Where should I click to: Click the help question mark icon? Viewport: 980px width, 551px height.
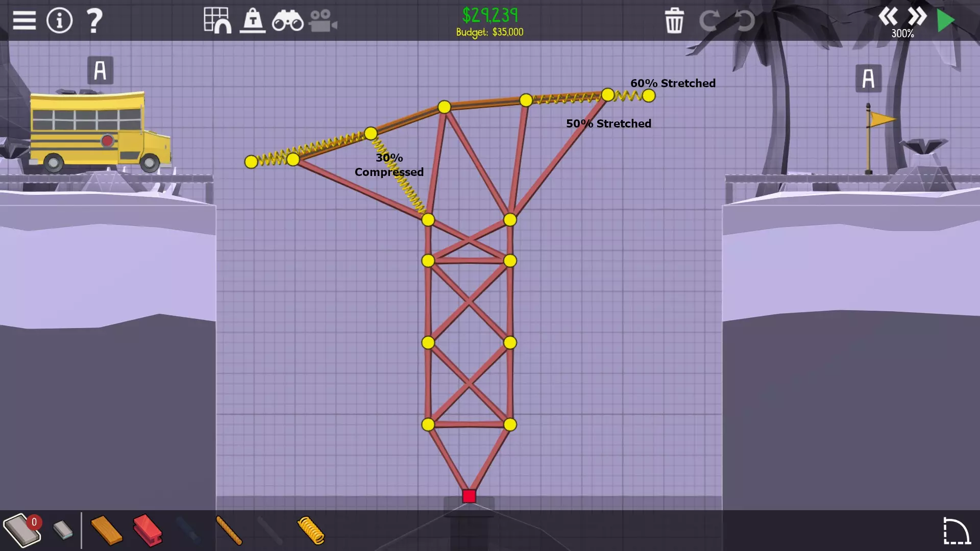point(94,21)
